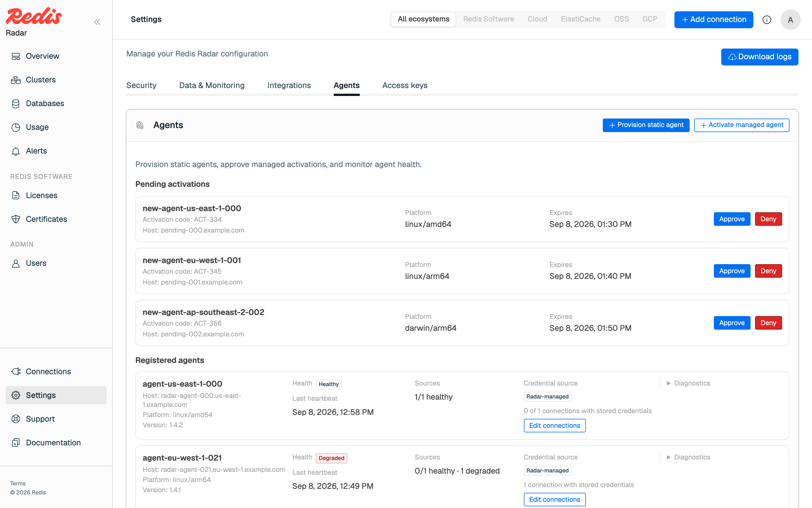Screen dimensions: 812x508
Task: Click Provision static agent
Action: tap(646, 125)
